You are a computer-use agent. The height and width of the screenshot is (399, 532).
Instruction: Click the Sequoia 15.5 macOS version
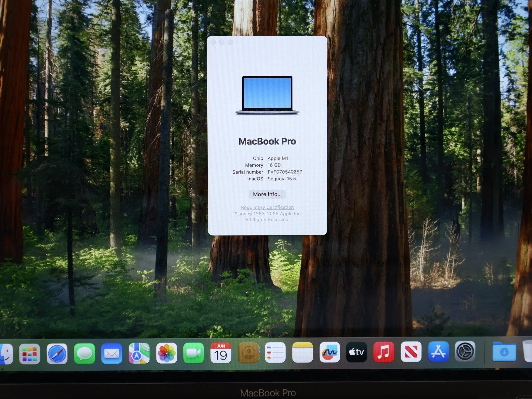tap(282, 179)
